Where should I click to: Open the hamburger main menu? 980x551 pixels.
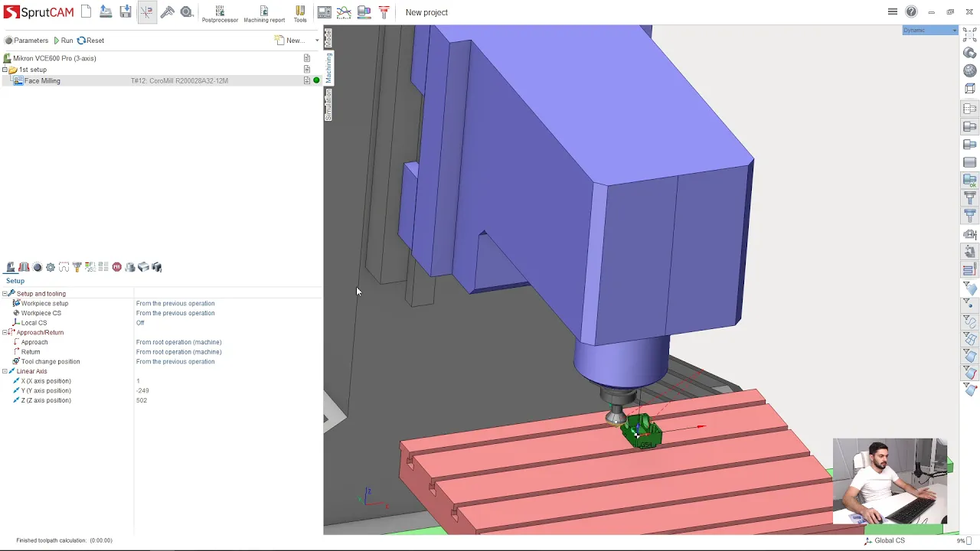coord(893,11)
